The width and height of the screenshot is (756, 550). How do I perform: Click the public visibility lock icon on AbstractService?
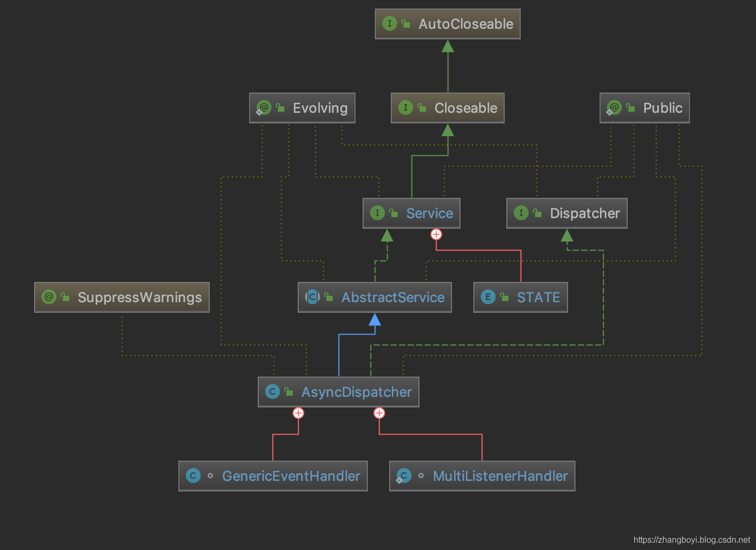[x=328, y=297]
